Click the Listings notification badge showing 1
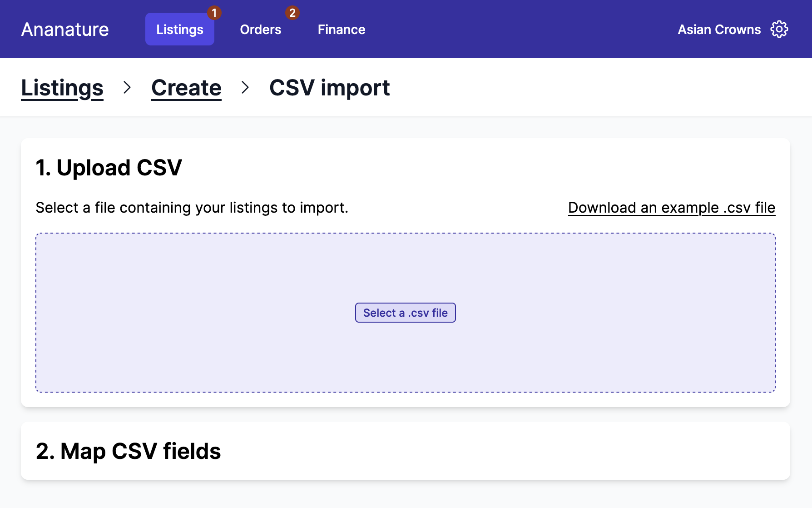This screenshot has height=508, width=812. [213, 13]
